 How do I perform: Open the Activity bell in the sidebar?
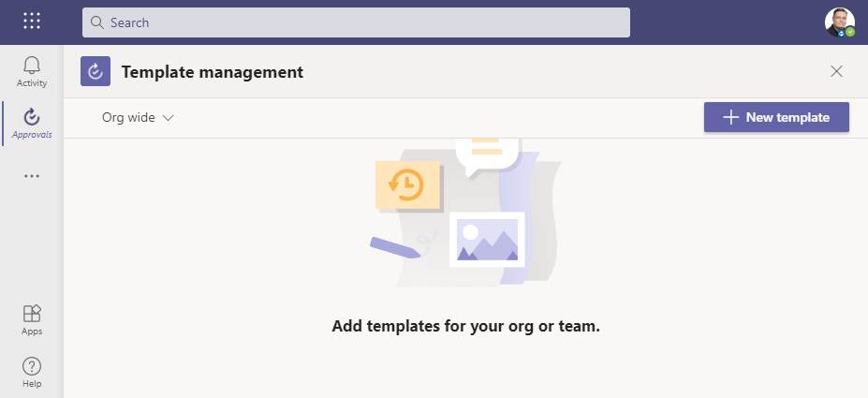point(32,71)
